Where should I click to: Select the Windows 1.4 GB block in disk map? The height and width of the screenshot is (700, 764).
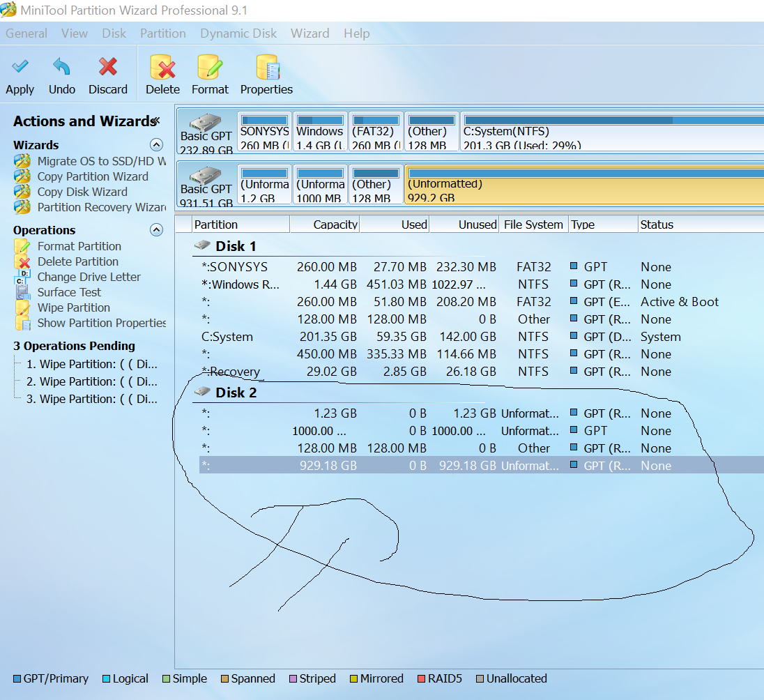pyautogui.click(x=320, y=131)
